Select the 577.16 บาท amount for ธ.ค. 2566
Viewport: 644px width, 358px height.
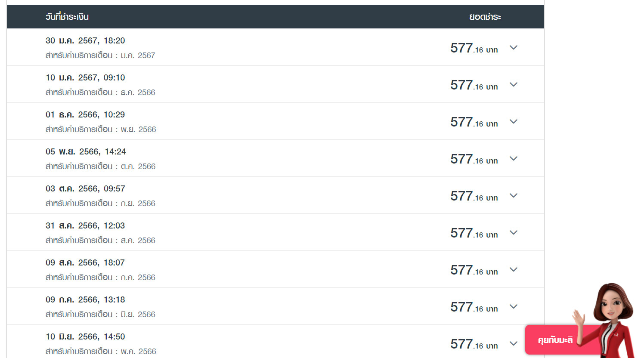click(x=474, y=85)
